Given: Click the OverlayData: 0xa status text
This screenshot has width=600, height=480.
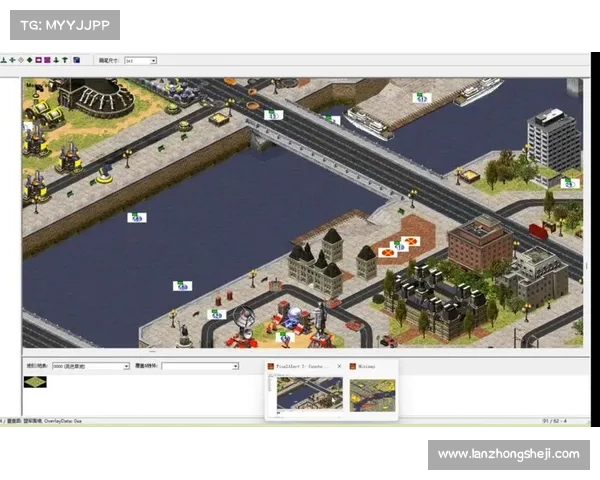Looking at the screenshot, I should point(63,421).
